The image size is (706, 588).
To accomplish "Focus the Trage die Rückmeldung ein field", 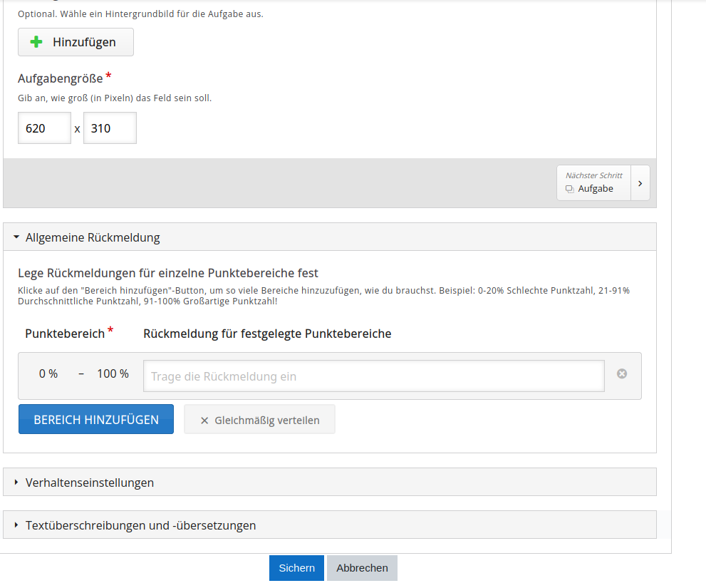I will pos(374,376).
